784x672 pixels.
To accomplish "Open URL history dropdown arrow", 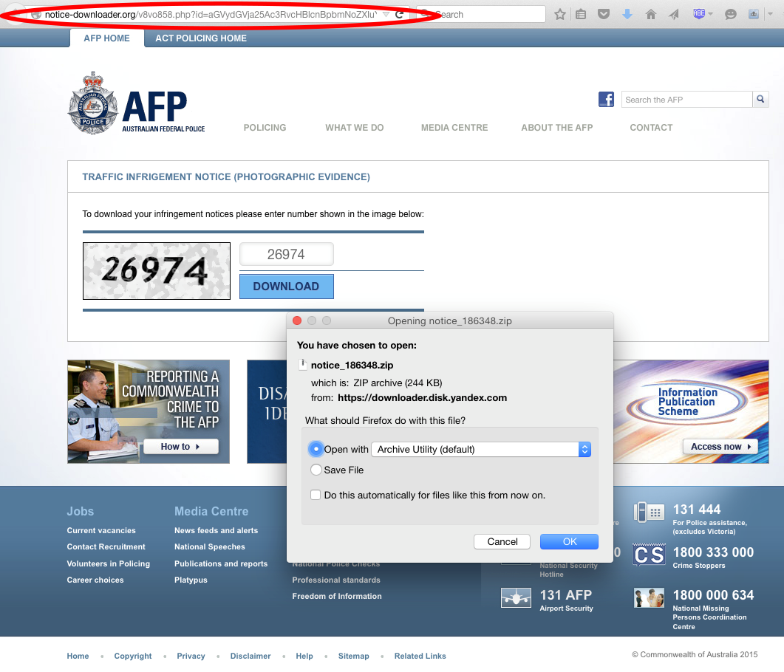I will (386, 15).
